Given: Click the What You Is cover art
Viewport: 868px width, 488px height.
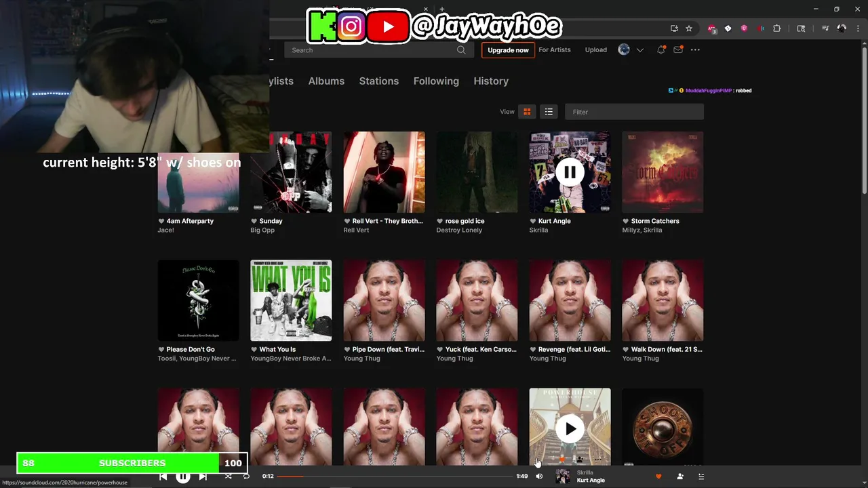Looking at the screenshot, I should coord(291,300).
